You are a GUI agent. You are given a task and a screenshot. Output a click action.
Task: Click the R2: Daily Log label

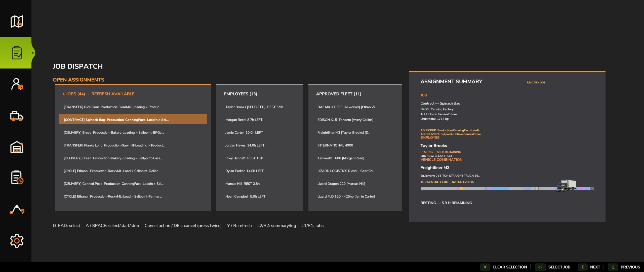pyautogui.click(x=536, y=82)
